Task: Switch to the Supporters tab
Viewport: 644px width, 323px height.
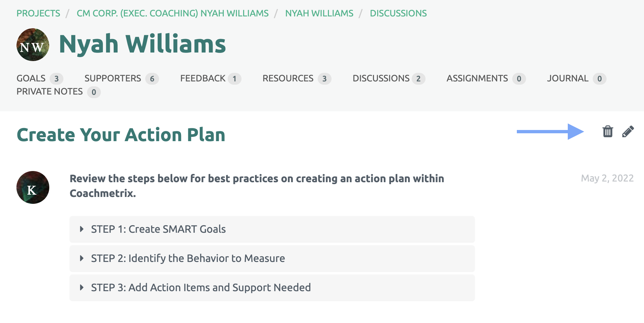Action: click(122, 78)
